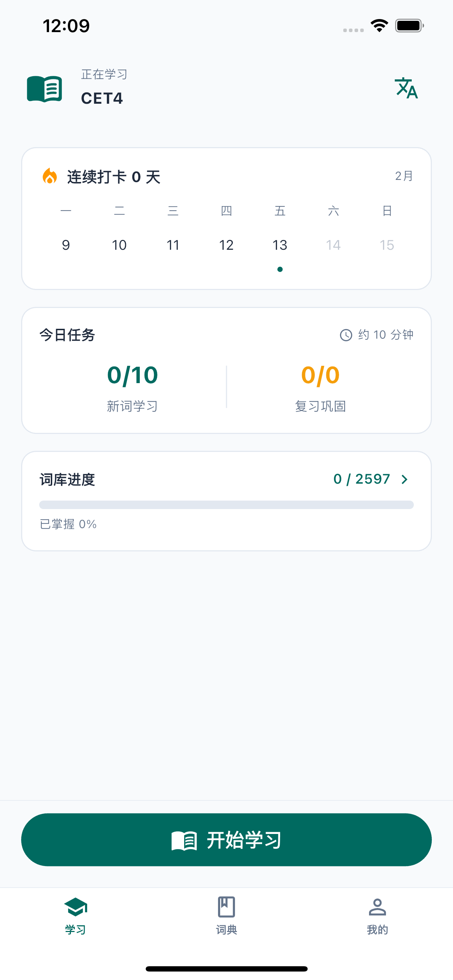
Task: Select day 13 in the calendar
Action: (280, 245)
